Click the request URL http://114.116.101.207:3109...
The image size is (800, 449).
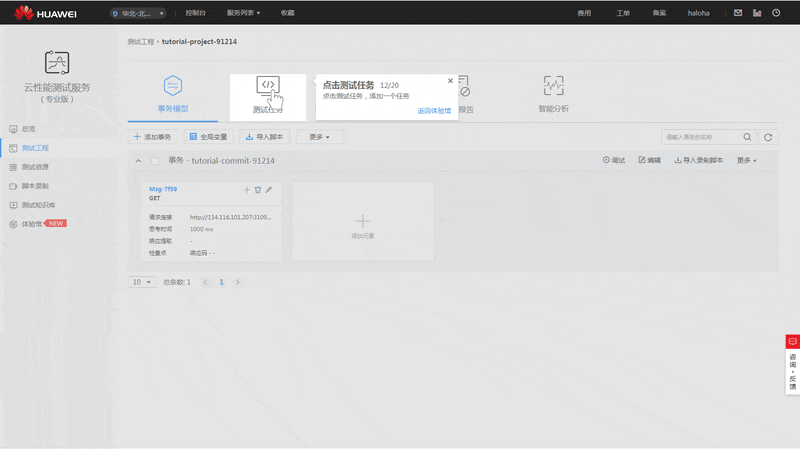point(231,217)
